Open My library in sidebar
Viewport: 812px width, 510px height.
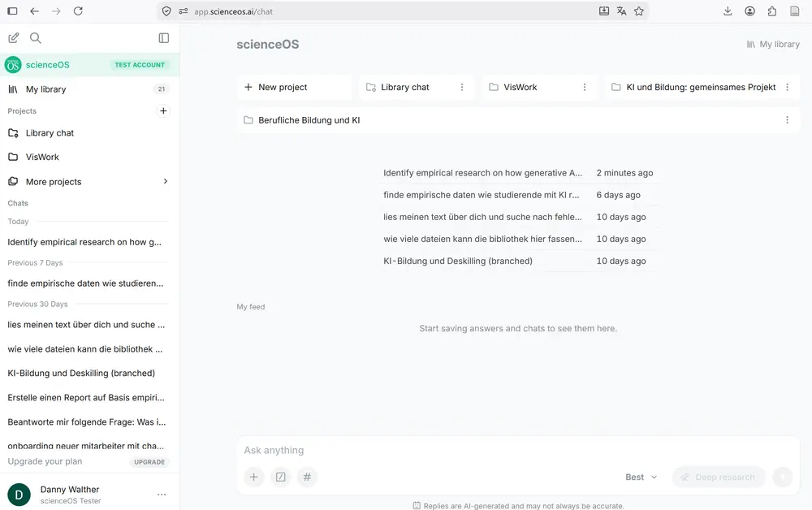(x=89, y=89)
